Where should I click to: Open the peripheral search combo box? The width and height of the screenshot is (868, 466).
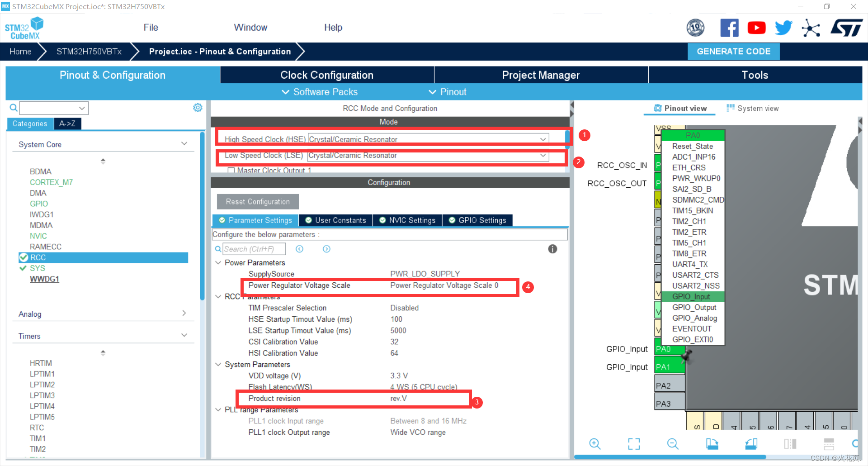tap(54, 108)
